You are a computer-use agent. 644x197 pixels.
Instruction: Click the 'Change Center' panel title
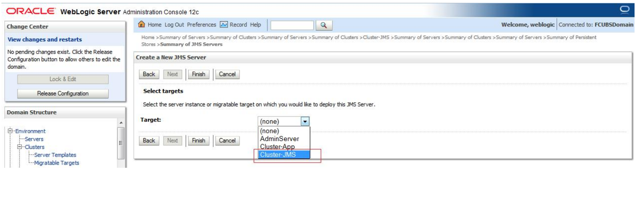point(28,27)
